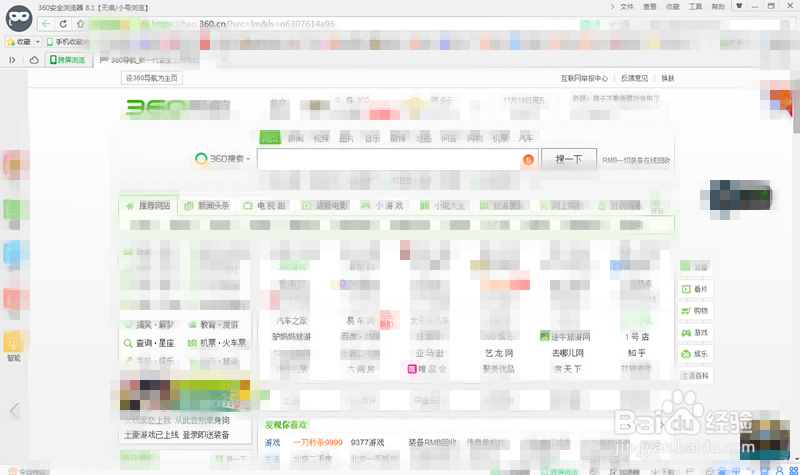Click the 收藏 star favorites button
800x475 pixels.
pyautogui.click(x=19, y=42)
